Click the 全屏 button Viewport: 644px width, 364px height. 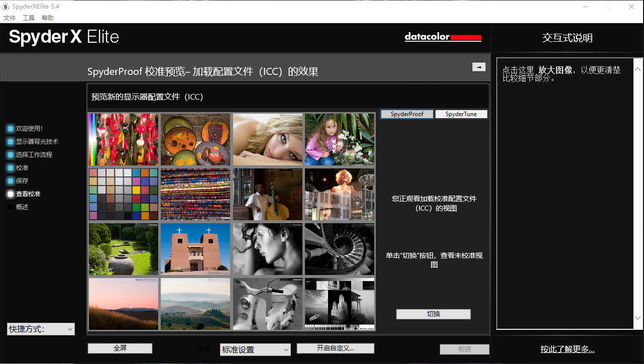[x=120, y=348]
